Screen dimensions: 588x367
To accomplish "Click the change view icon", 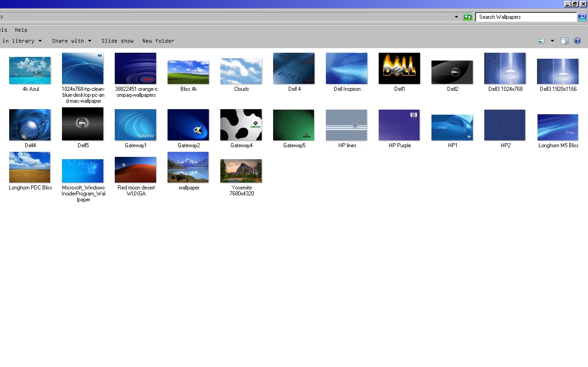I will coord(541,41).
